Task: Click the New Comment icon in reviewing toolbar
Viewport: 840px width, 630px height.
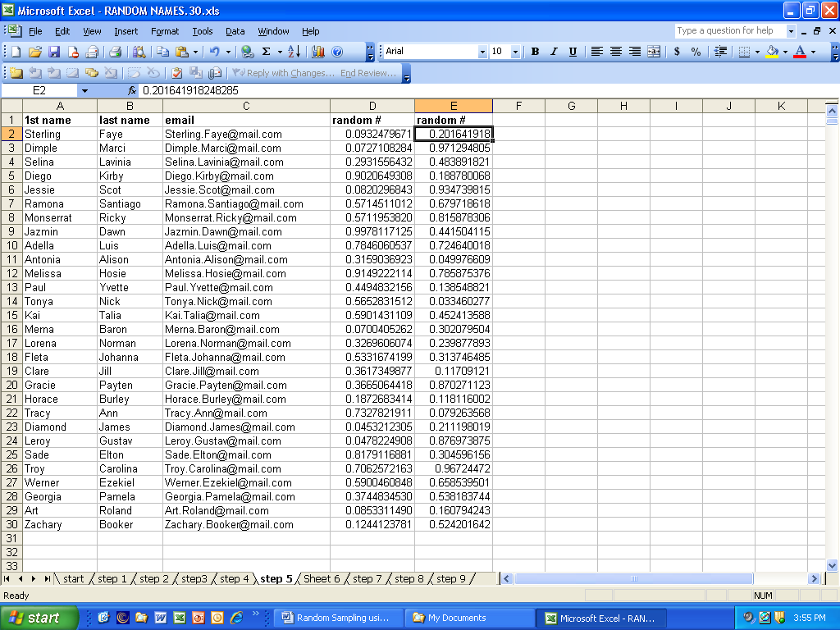Action: click(x=16, y=73)
